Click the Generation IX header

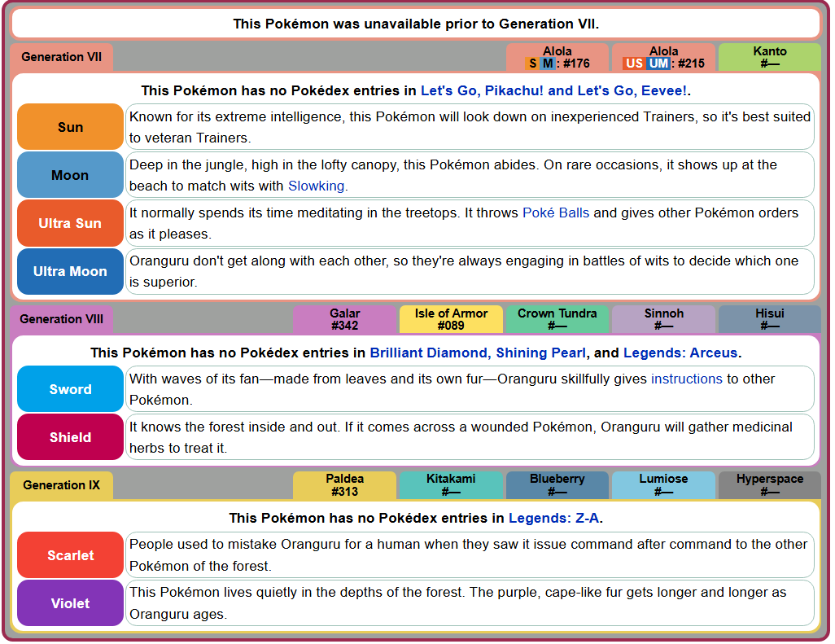tap(61, 485)
